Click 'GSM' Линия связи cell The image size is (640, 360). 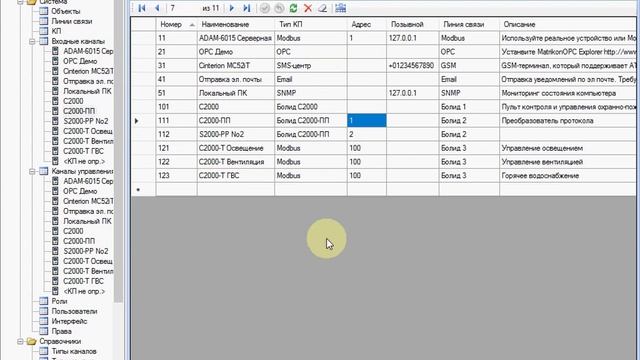click(x=469, y=66)
